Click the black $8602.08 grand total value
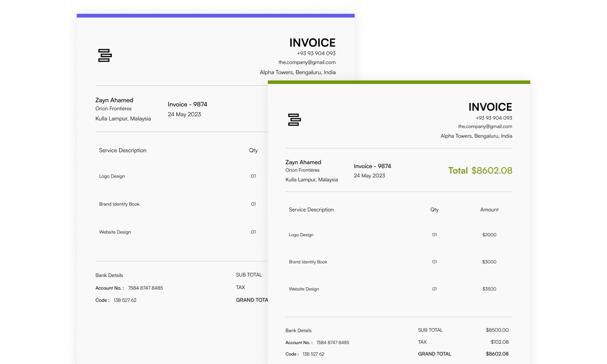Screen dimensions: 607x364 pyautogui.click(x=497, y=354)
